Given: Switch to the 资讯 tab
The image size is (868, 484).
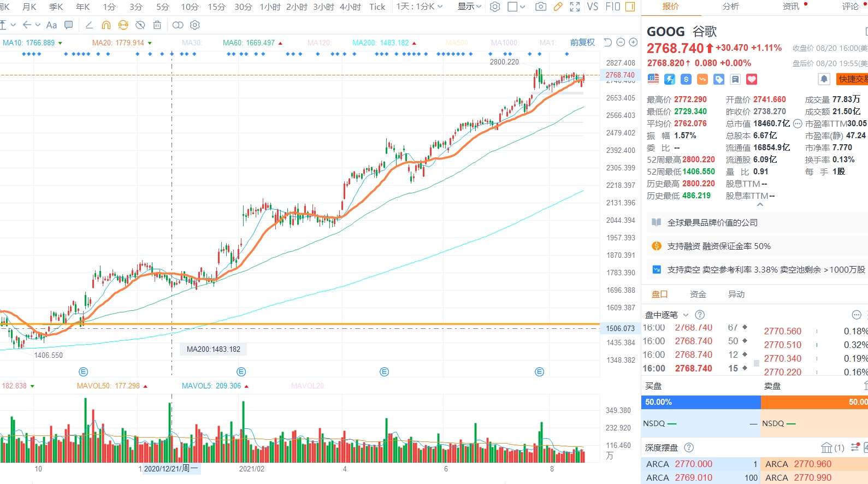Looking at the screenshot, I should coord(790,7).
